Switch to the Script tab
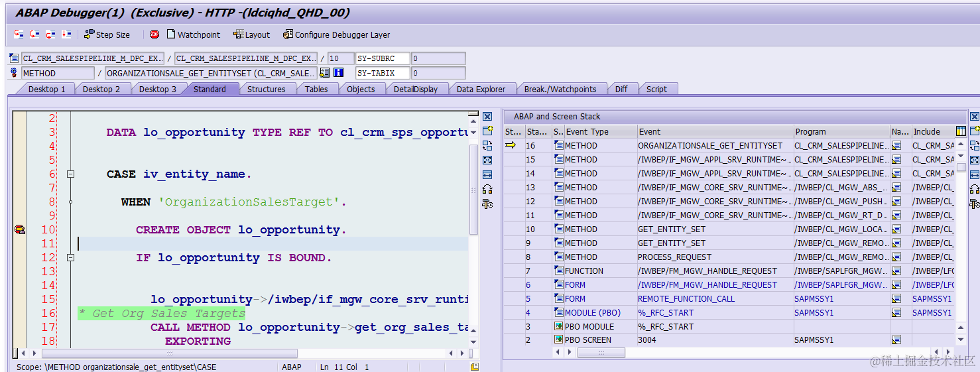The width and height of the screenshot is (980, 372). pyautogui.click(x=656, y=89)
